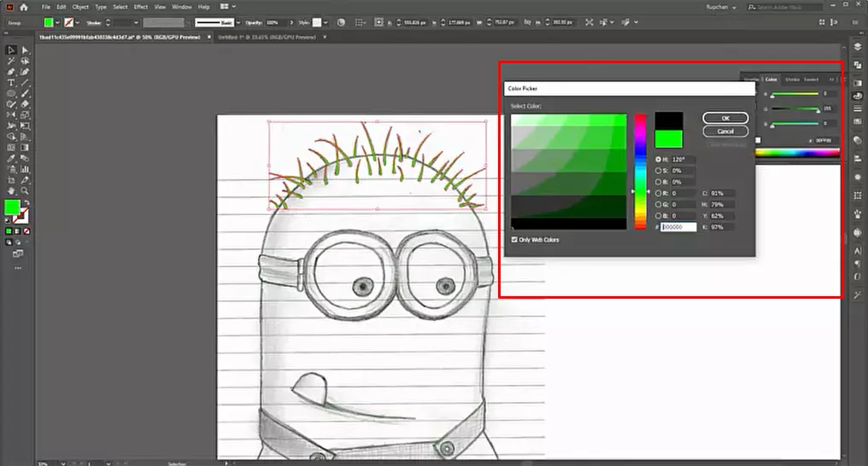Select the G green radio button
Viewport: 868px width, 466px height.
click(x=658, y=205)
